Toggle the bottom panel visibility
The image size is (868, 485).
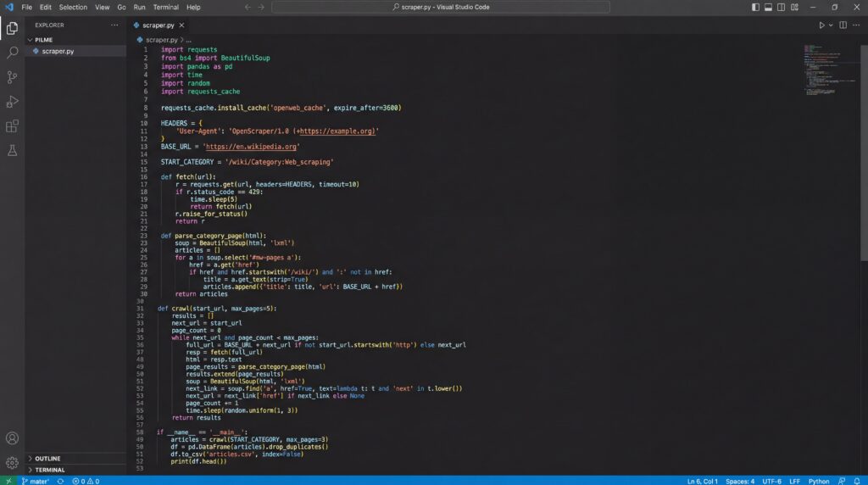(768, 7)
